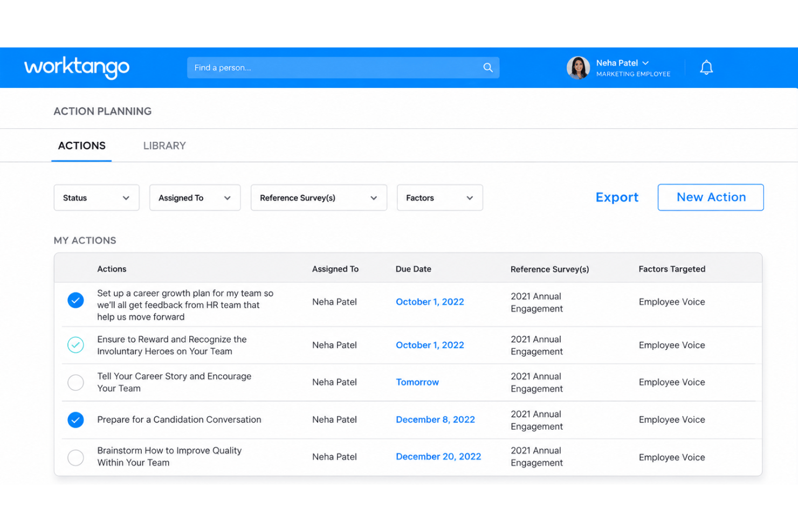Open the Reference Survey(s) filter dropdown
The image size is (798, 532).
319,198
